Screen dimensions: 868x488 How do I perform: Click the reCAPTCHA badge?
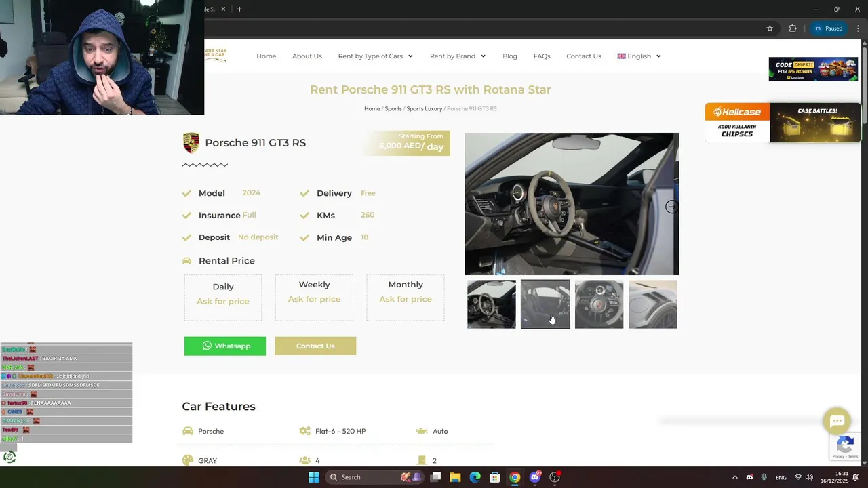[845, 446]
